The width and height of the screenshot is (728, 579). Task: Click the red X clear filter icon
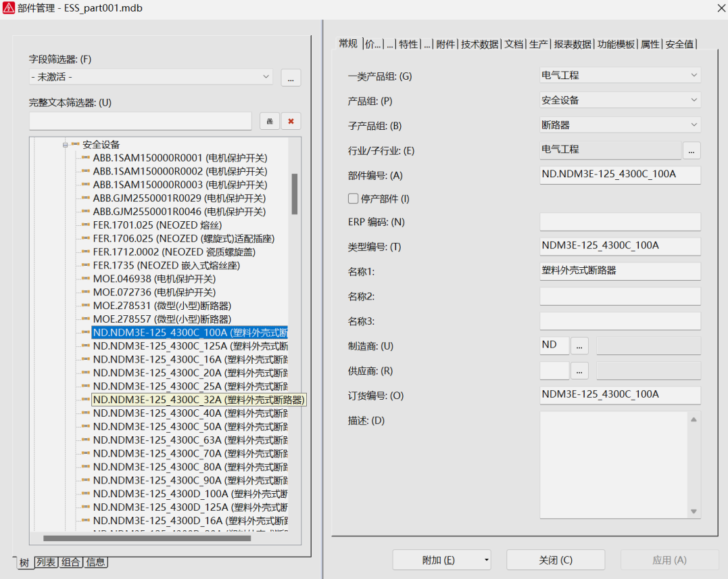pyautogui.click(x=291, y=121)
